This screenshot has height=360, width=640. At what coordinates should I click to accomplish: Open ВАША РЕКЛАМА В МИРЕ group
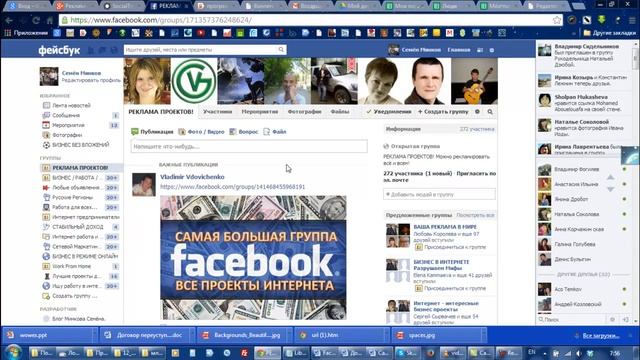[x=445, y=227]
